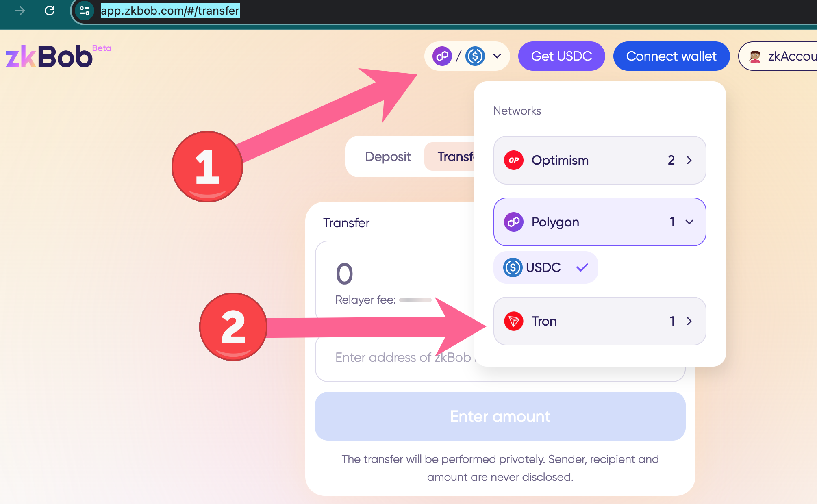Click the Tron network logo icon
The image size is (817, 504).
click(x=514, y=321)
